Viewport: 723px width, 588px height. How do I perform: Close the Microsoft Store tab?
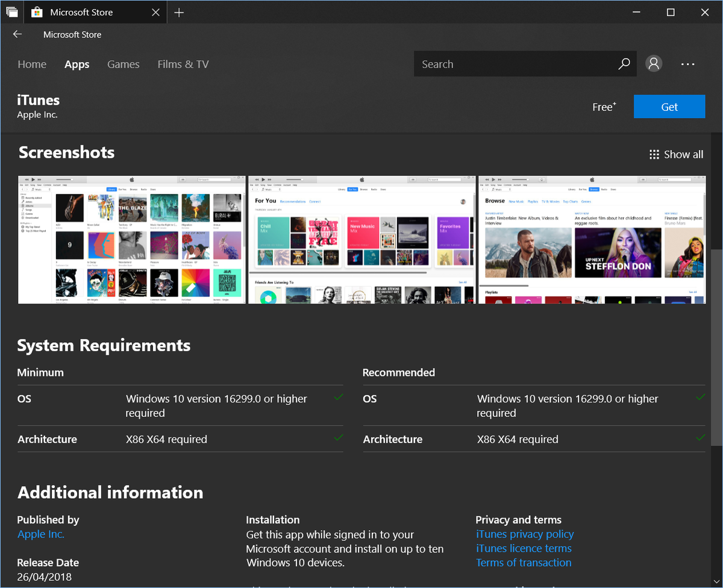[156, 12]
